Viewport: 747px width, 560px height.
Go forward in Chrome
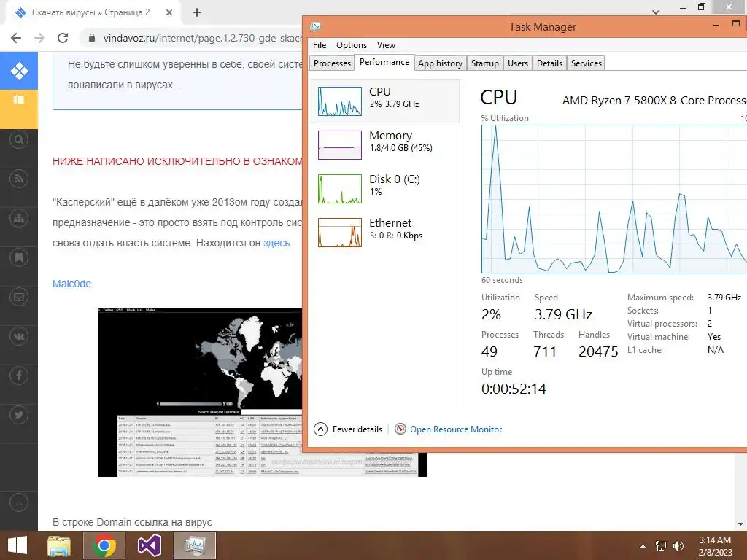point(39,38)
